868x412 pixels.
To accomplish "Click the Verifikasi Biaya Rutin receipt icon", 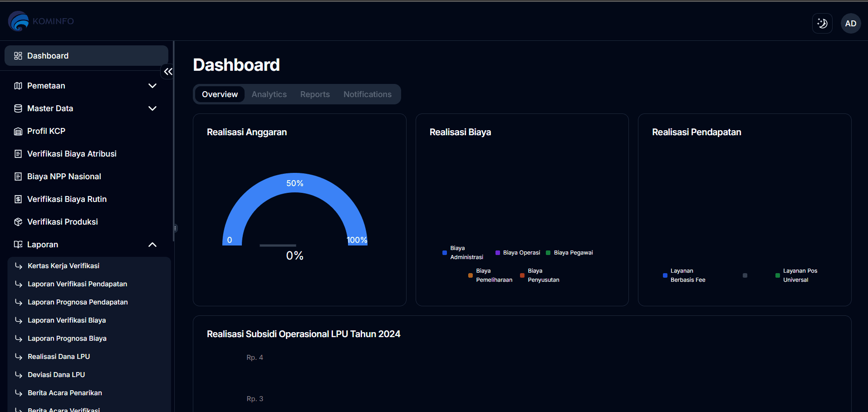I will [x=18, y=199].
